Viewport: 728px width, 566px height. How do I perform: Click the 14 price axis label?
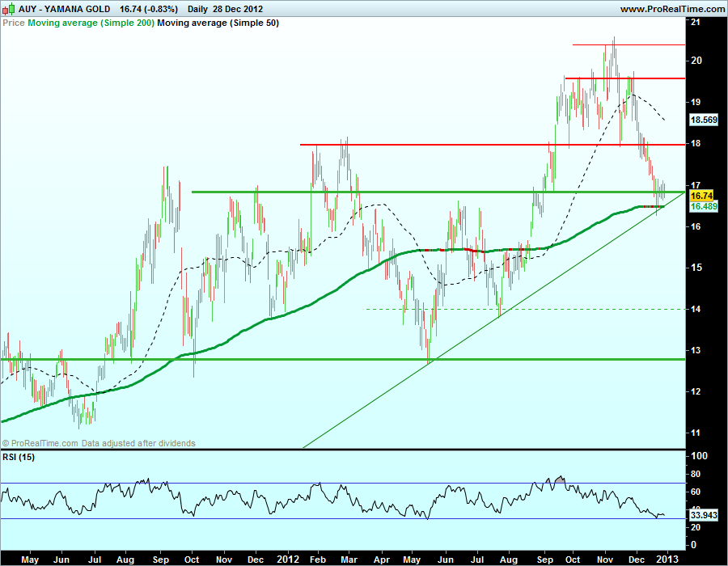click(x=696, y=309)
